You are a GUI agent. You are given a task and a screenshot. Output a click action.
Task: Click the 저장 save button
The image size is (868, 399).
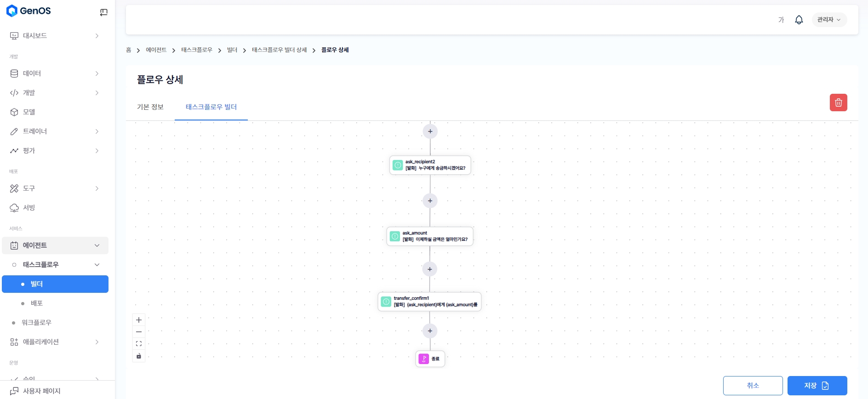tap(817, 386)
